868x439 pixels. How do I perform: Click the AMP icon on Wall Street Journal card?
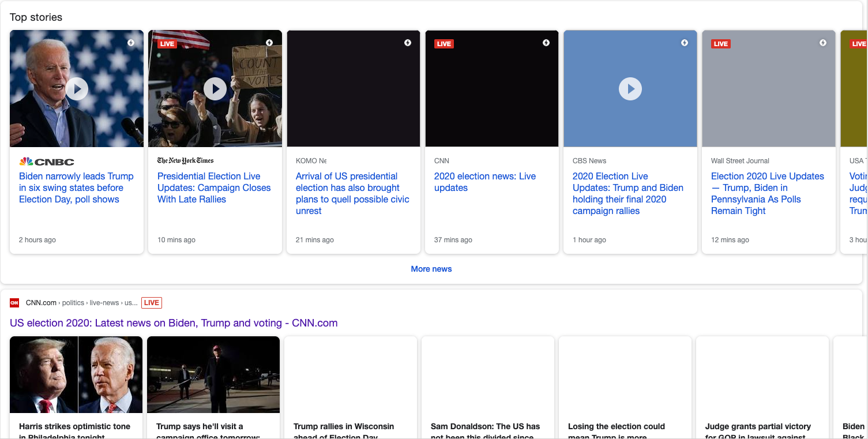click(x=823, y=43)
